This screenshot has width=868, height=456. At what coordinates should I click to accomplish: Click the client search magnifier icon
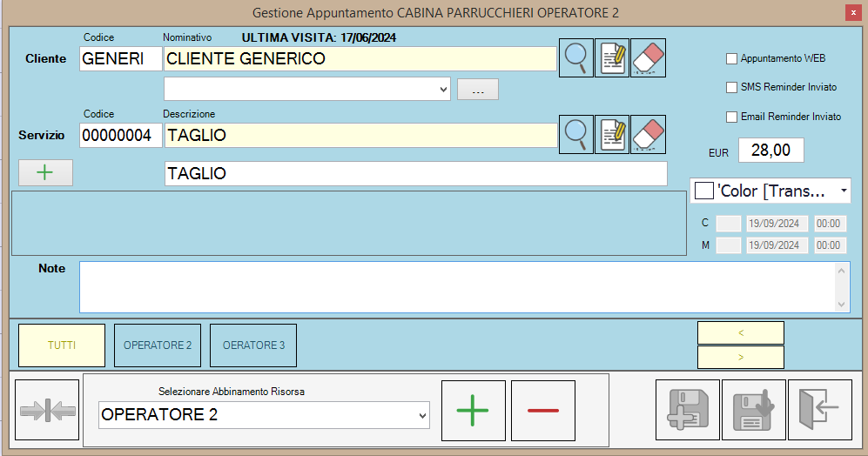pos(575,58)
